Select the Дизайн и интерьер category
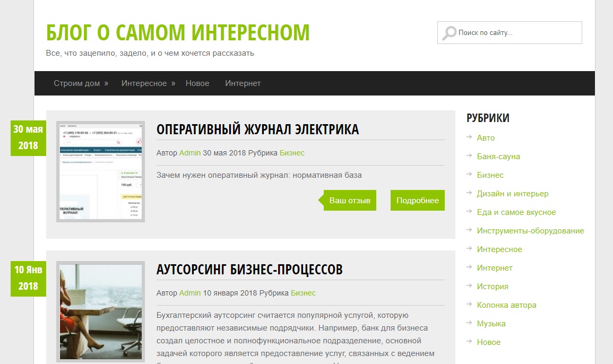 pyautogui.click(x=512, y=194)
